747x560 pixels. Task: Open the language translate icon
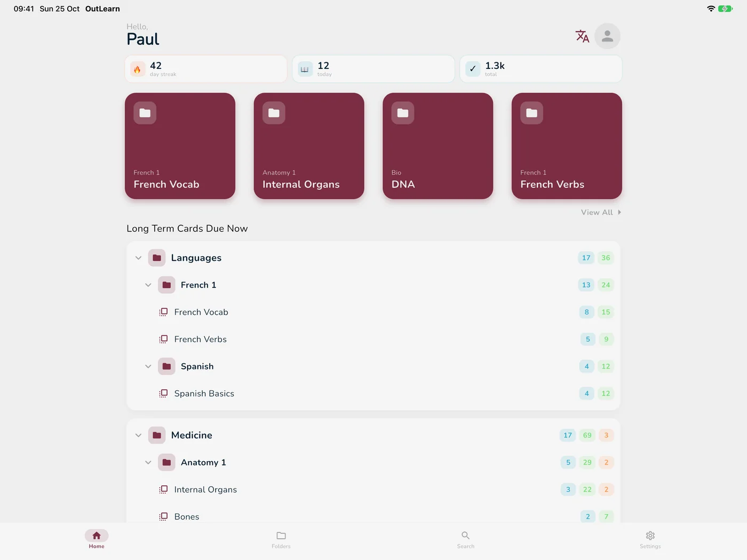click(582, 36)
